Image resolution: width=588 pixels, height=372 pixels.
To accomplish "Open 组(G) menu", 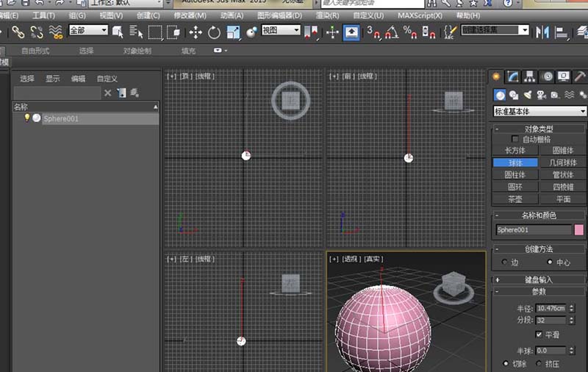I will [77, 15].
